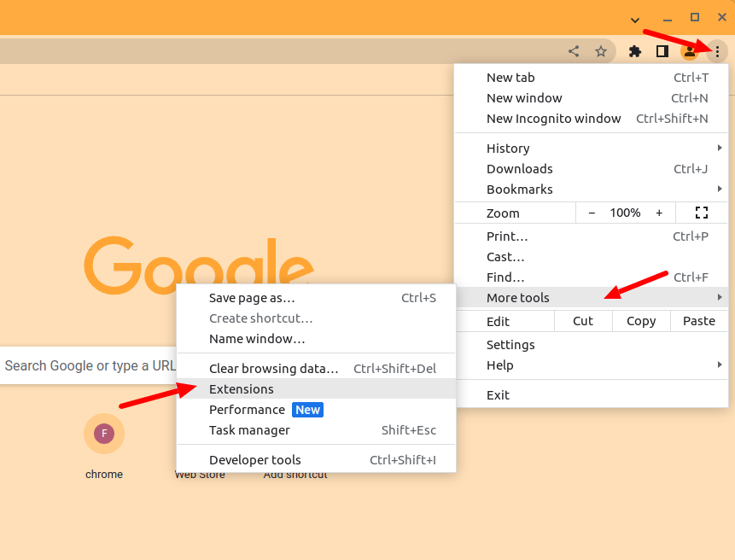Click the tab search chevron in title bar

click(x=634, y=20)
